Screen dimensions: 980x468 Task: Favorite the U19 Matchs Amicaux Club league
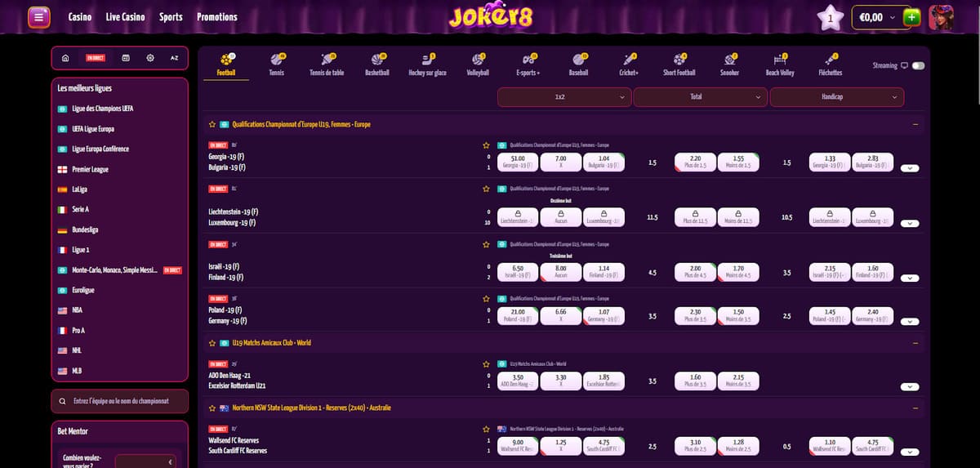click(x=212, y=343)
